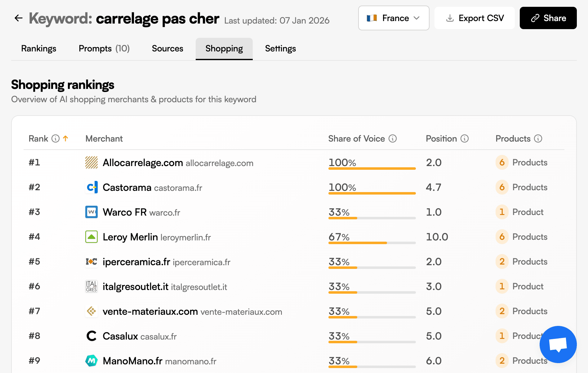This screenshot has width=588, height=373.
Task: Click the info icon next to Position header
Action: point(464,139)
